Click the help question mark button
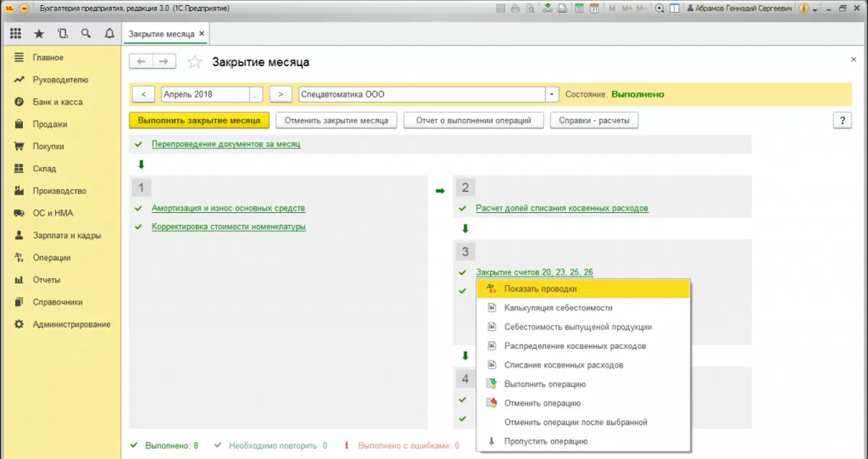Screen dimensions: 868x459 pos(842,121)
